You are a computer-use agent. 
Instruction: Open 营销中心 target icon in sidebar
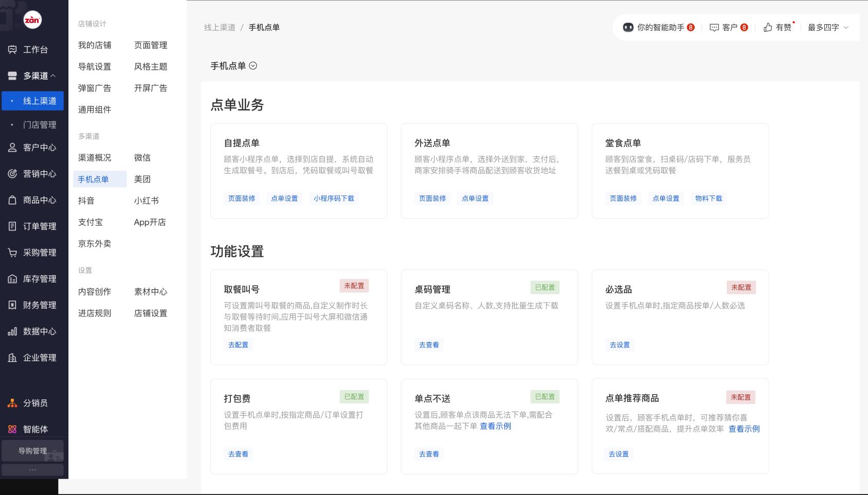(12, 174)
